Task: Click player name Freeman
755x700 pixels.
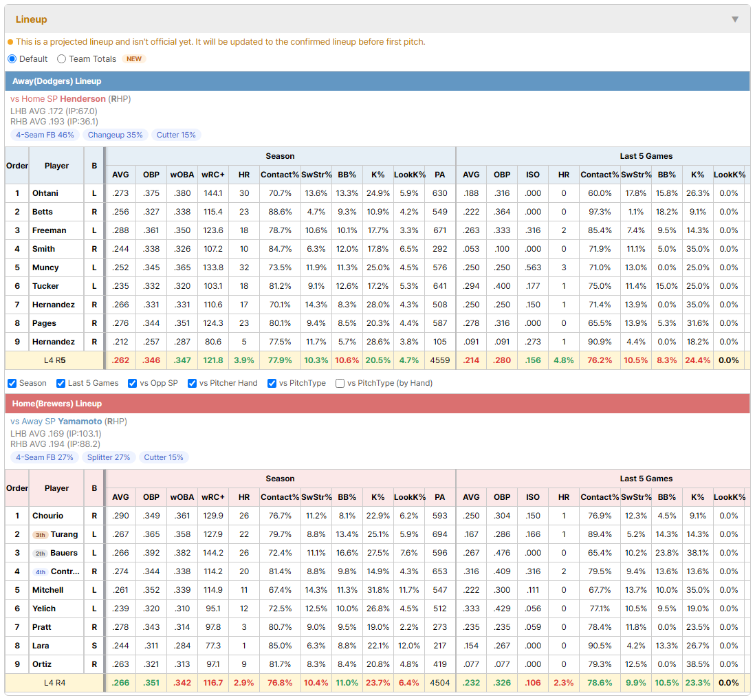Action: (x=49, y=230)
